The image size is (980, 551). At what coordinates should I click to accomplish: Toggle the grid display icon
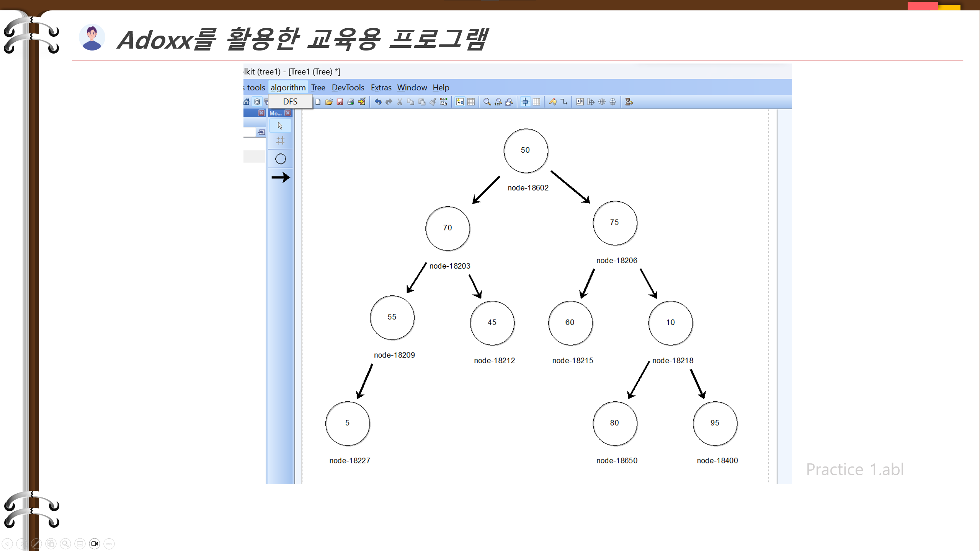pyautogui.click(x=536, y=102)
